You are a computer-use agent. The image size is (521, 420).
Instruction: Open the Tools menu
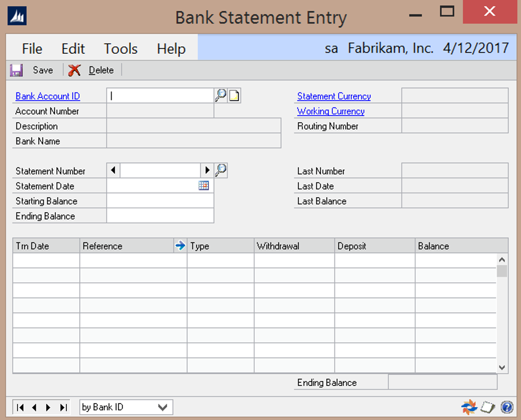[x=121, y=49]
